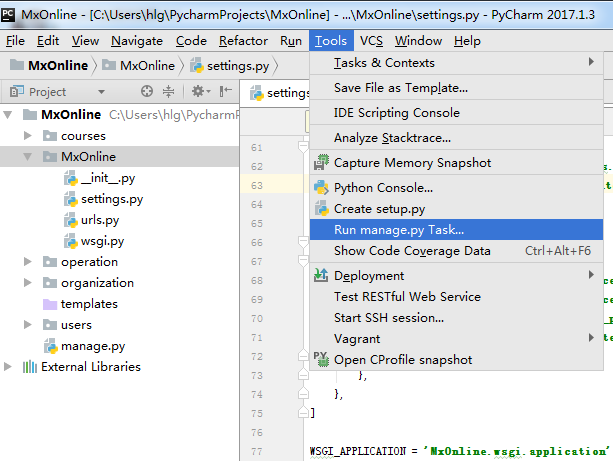Collapse the MxOnline subfolder

pos(27,157)
